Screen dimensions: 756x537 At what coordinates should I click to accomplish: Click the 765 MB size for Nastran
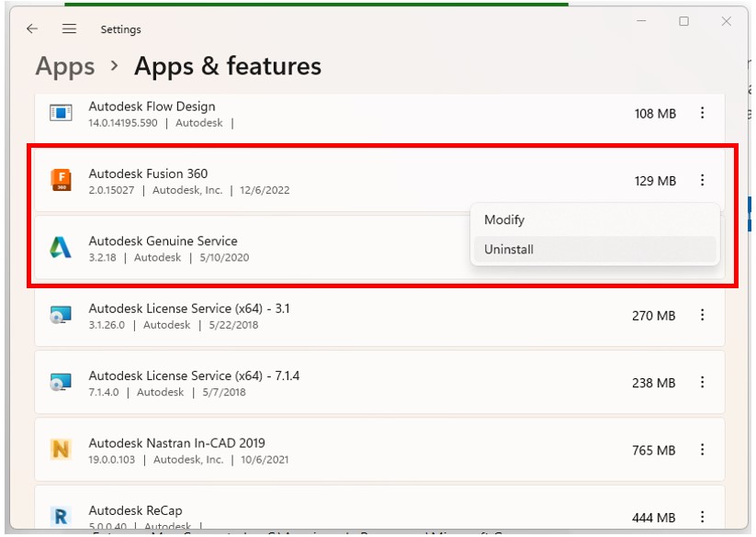[654, 451]
